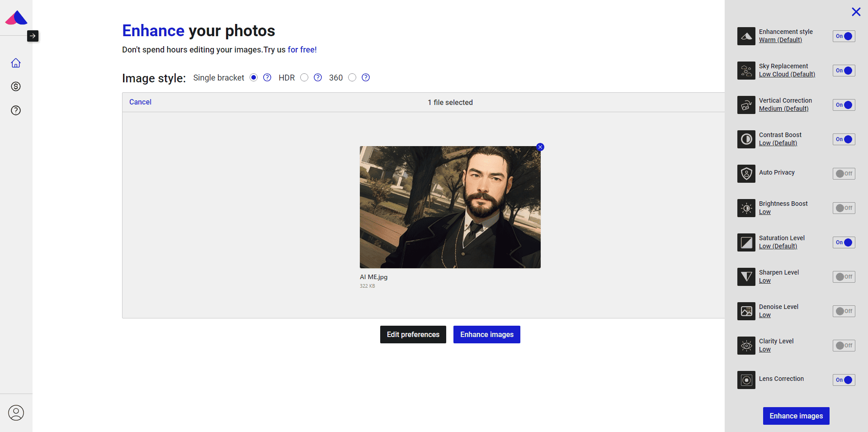This screenshot has width=868, height=432.
Task: Turn off the Enhancement style toggle
Action: click(x=844, y=36)
